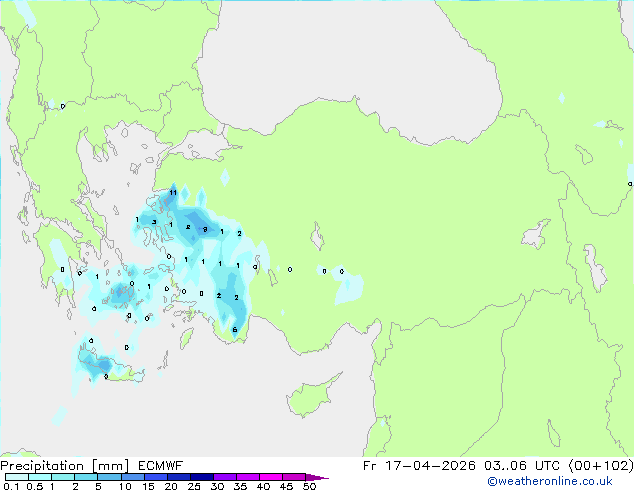Select legend swatch between 1 and 2
Screen dimensions: 634x490
63,477
